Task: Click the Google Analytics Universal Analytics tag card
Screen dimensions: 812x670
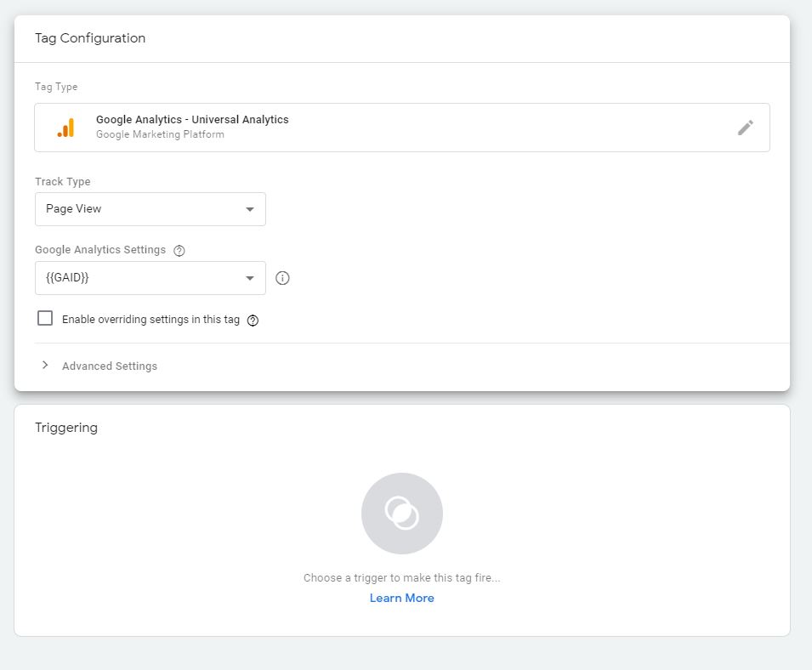Action: [402, 127]
